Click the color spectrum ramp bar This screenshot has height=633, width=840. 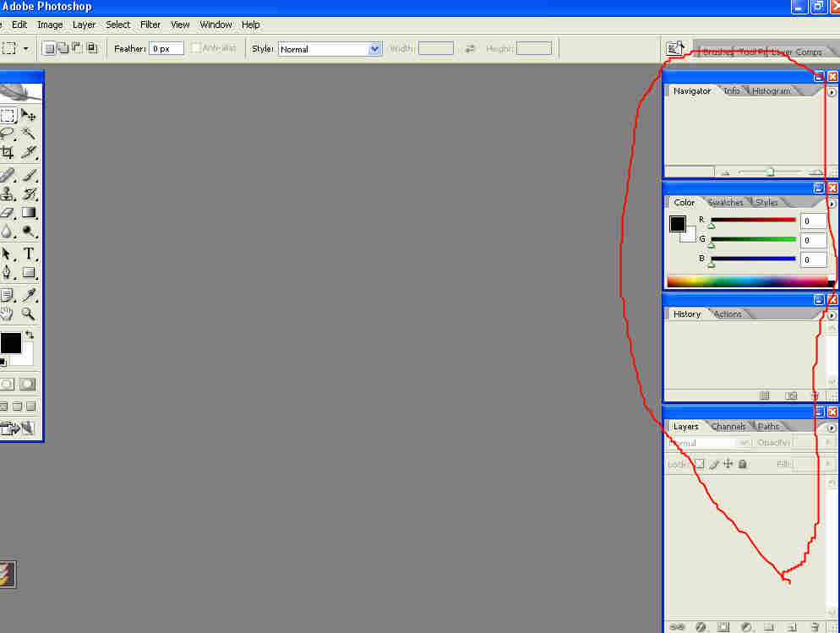click(750, 281)
